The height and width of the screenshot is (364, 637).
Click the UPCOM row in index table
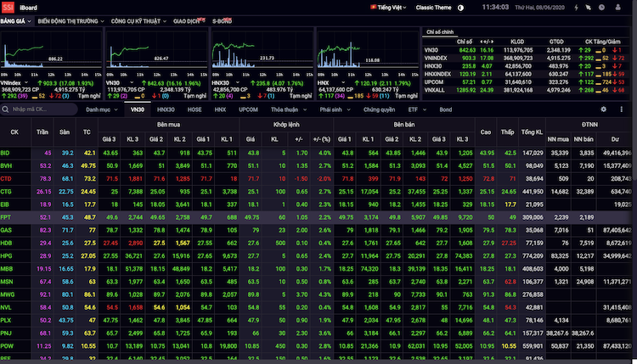click(525, 82)
